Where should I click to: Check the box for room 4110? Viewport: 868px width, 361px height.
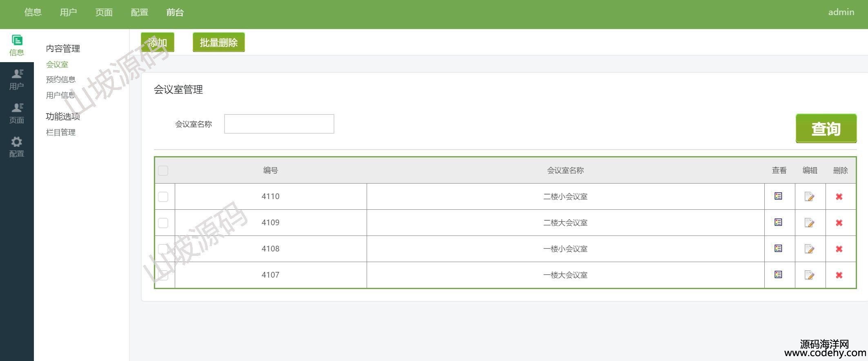point(163,197)
